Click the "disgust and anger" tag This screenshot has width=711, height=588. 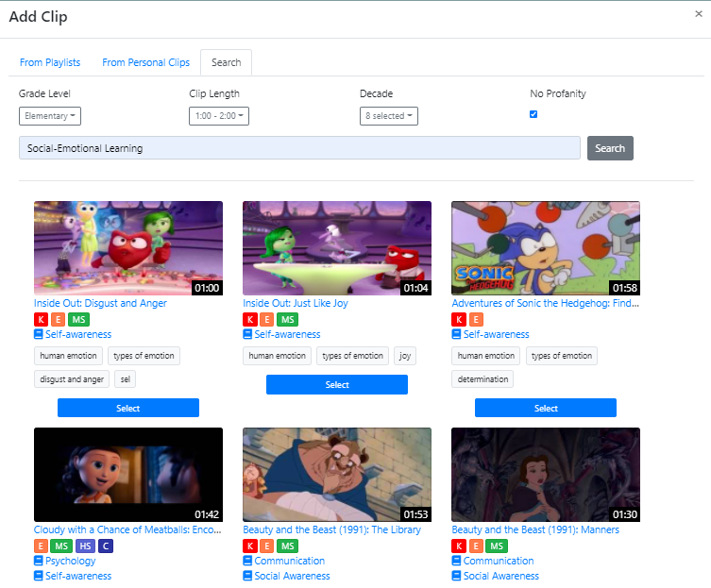tap(72, 379)
